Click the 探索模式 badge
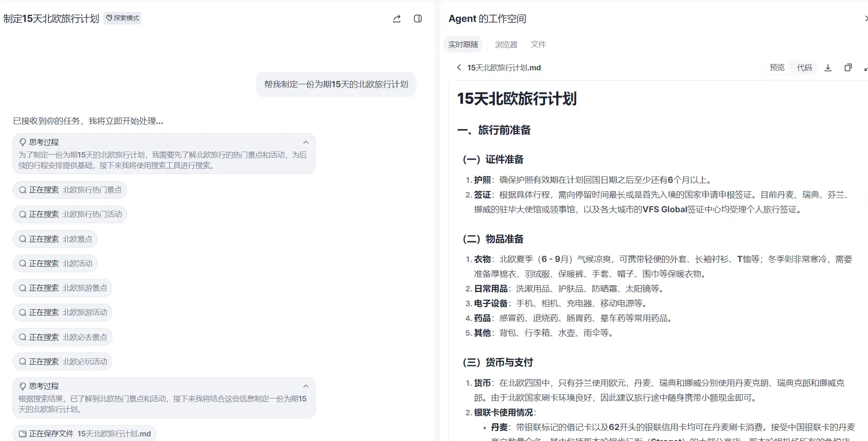The image size is (868, 441). tap(122, 18)
